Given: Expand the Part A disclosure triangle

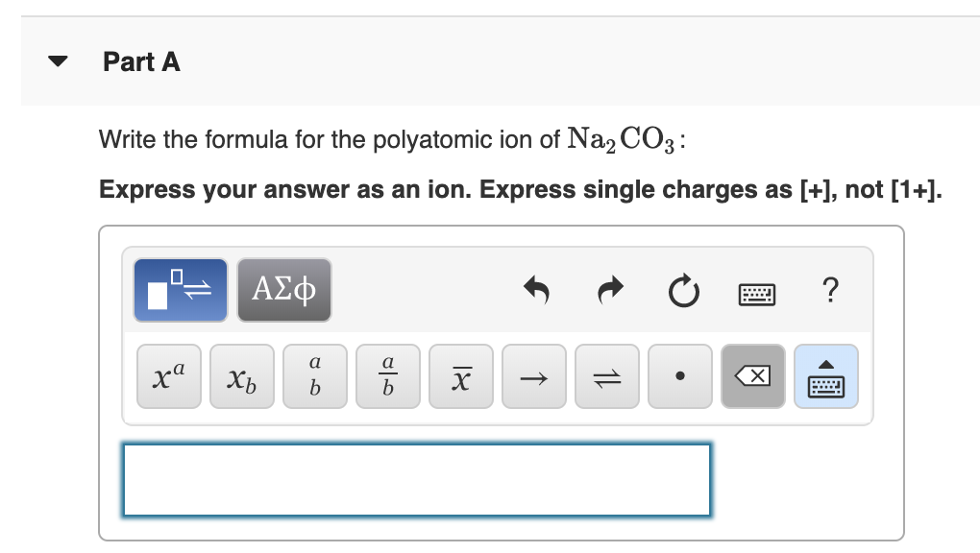Looking at the screenshot, I should [x=58, y=62].
